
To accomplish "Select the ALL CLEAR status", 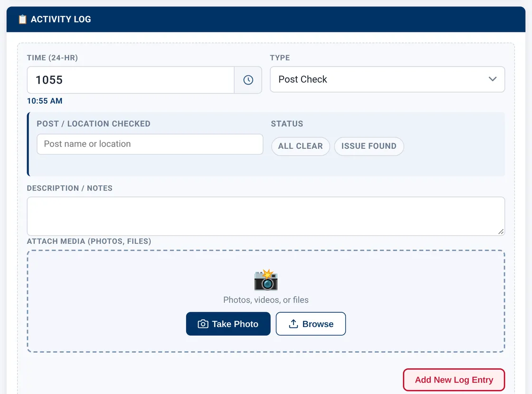I will click(x=300, y=146).
